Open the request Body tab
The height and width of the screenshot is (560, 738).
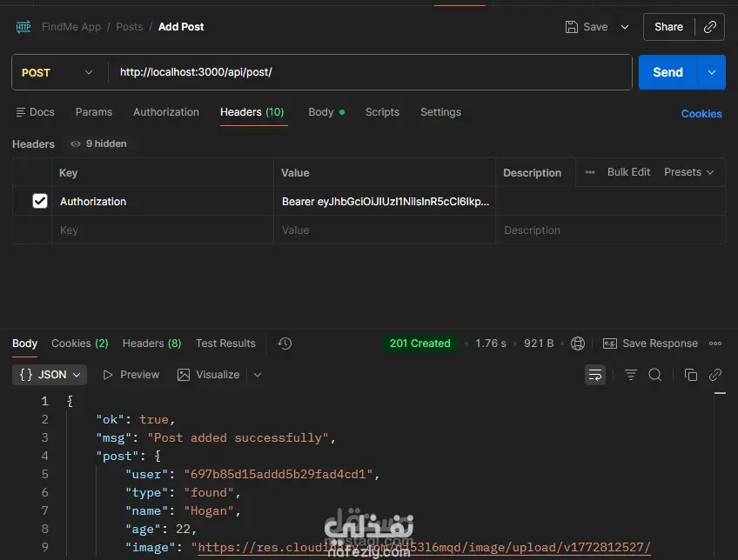pos(326,112)
